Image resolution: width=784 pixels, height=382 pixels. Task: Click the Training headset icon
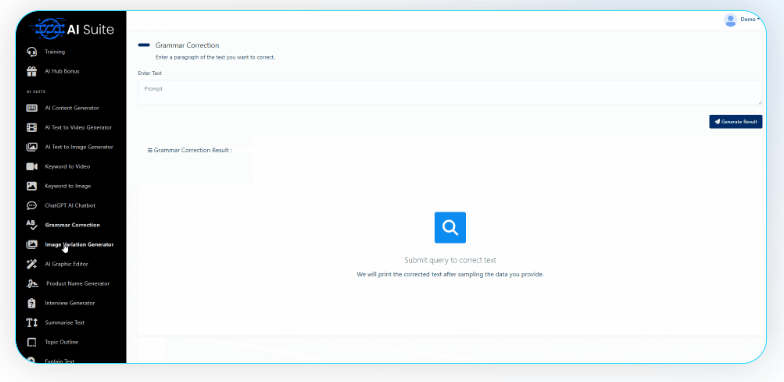pos(32,52)
